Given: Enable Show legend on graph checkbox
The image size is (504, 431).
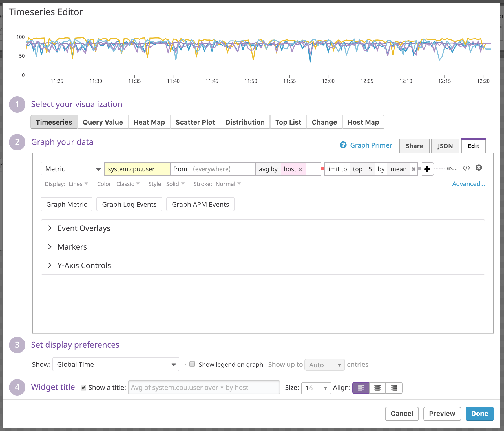Looking at the screenshot, I should 192,364.
